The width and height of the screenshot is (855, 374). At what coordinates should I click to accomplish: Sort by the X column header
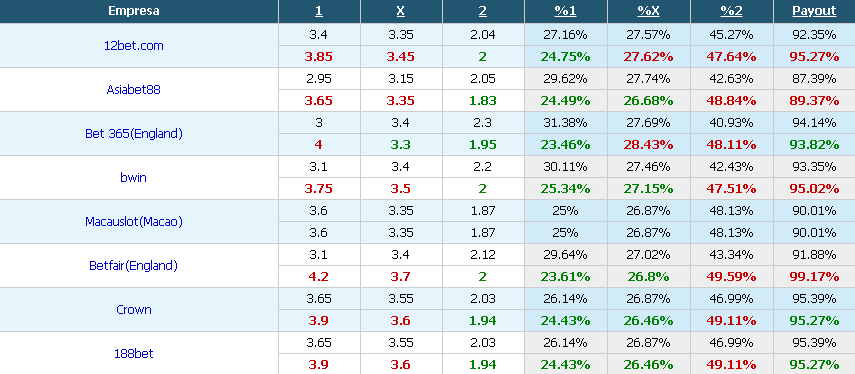pyautogui.click(x=401, y=11)
